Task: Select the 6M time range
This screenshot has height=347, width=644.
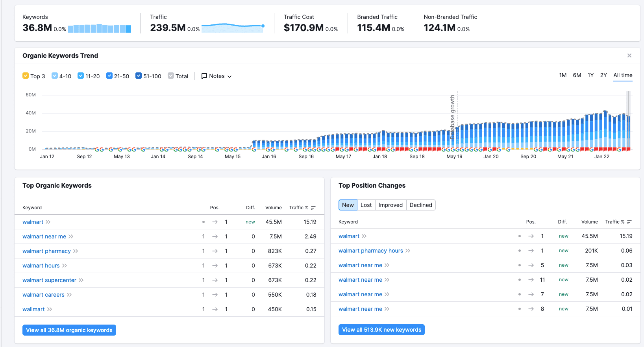Action: (577, 75)
